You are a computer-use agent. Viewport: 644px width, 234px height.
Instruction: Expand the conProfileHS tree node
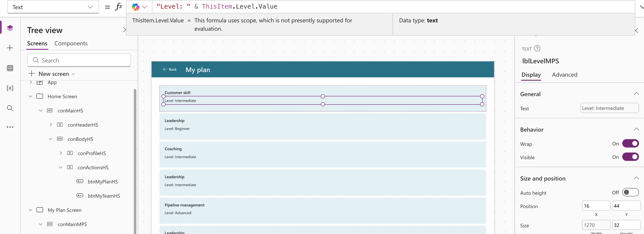click(x=61, y=153)
